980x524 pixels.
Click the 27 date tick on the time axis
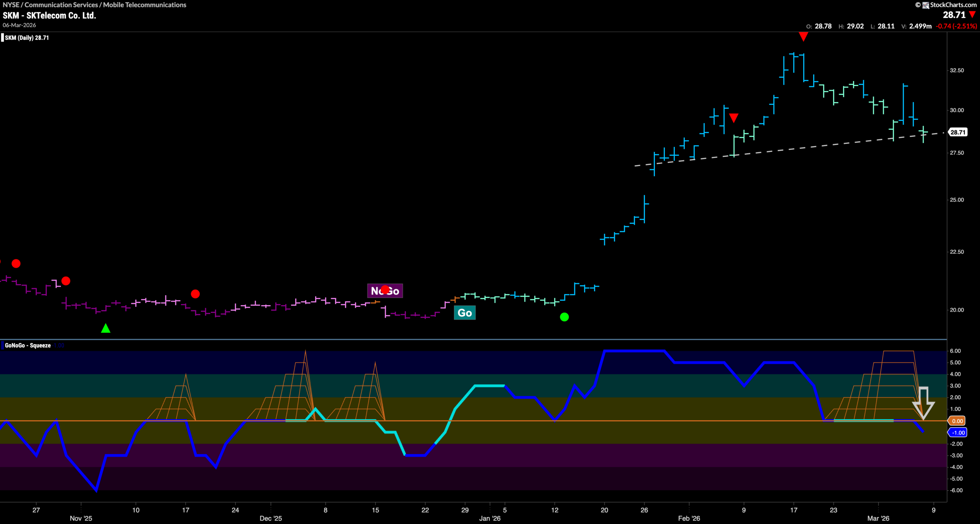[x=36, y=510]
